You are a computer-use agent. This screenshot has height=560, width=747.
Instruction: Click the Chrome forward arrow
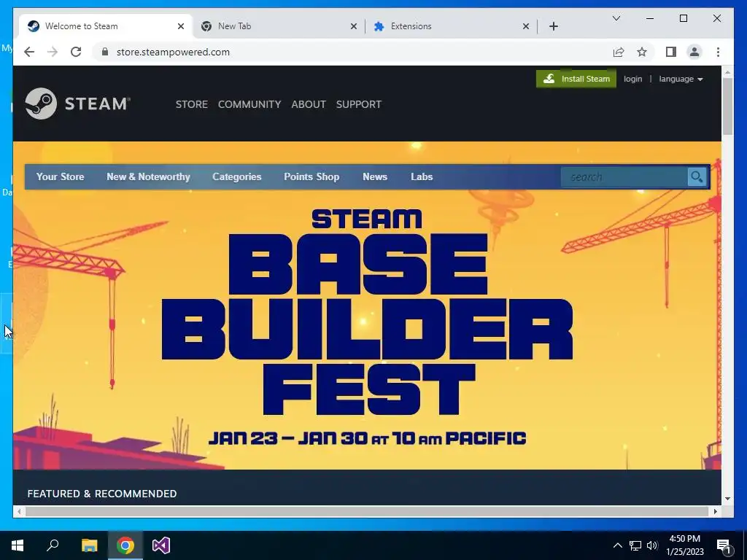53,52
